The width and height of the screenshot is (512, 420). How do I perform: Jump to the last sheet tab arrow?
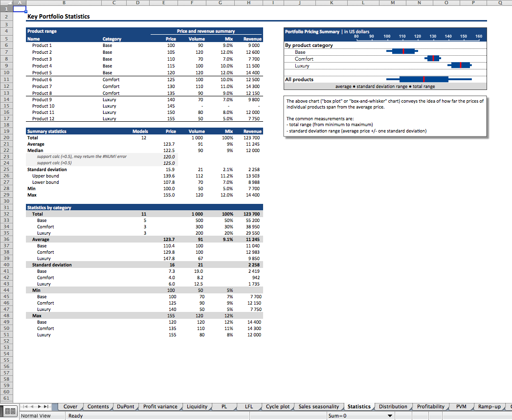click(46, 407)
